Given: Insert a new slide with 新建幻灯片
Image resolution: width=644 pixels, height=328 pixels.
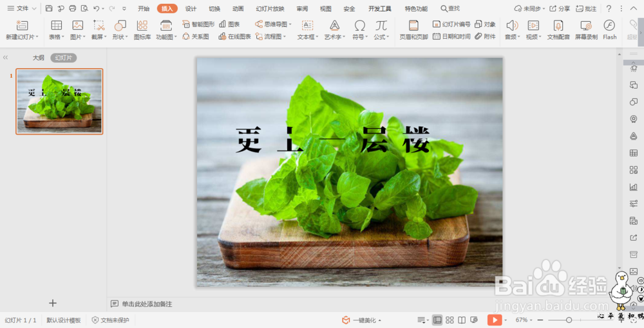Looking at the screenshot, I should point(22,30).
